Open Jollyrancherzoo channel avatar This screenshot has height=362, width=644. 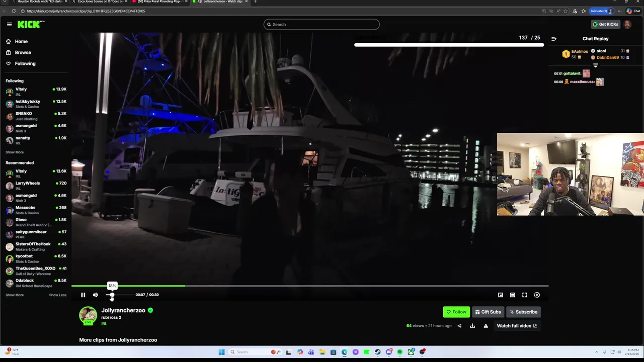pyautogui.click(x=88, y=315)
